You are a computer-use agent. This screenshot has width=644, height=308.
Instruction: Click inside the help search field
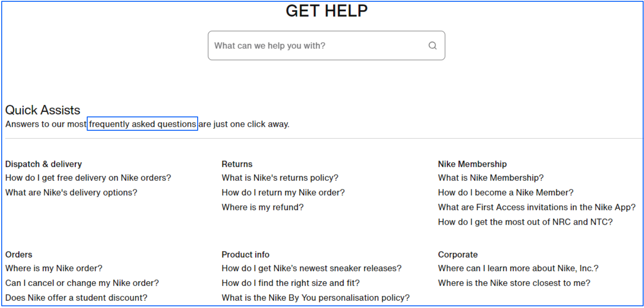pyautogui.click(x=302, y=45)
